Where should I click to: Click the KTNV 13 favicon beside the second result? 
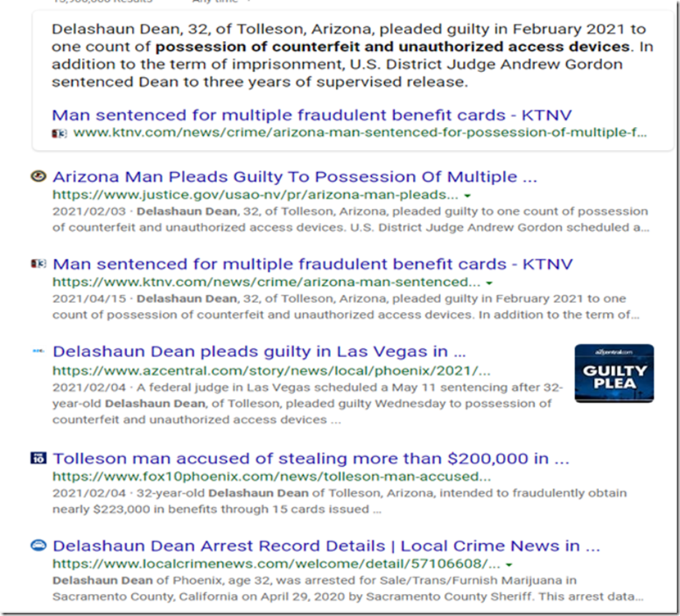[x=38, y=264]
